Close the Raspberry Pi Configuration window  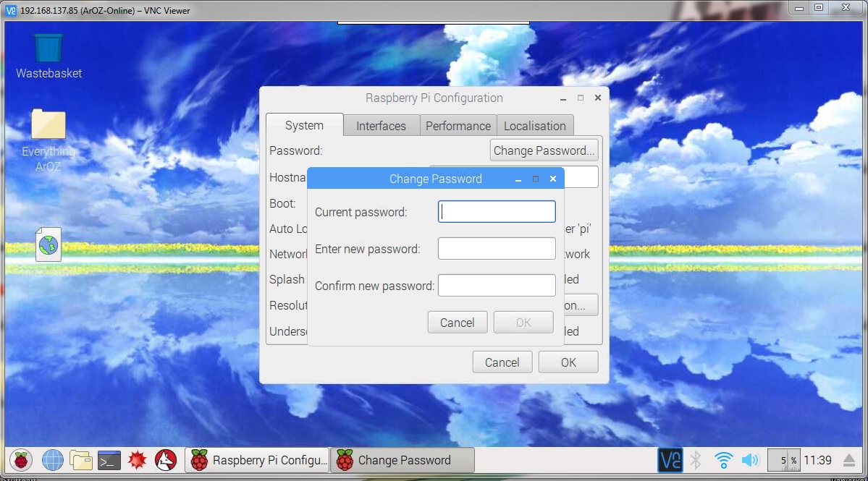[598, 98]
